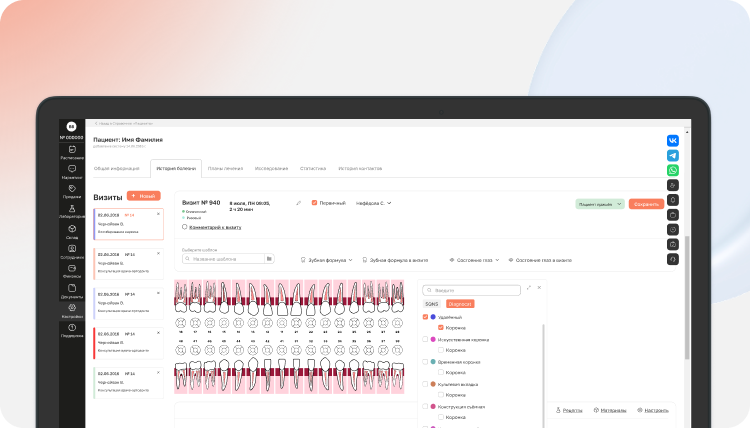
Task: Open the Комментарий к визиту link
Action: pos(215,228)
